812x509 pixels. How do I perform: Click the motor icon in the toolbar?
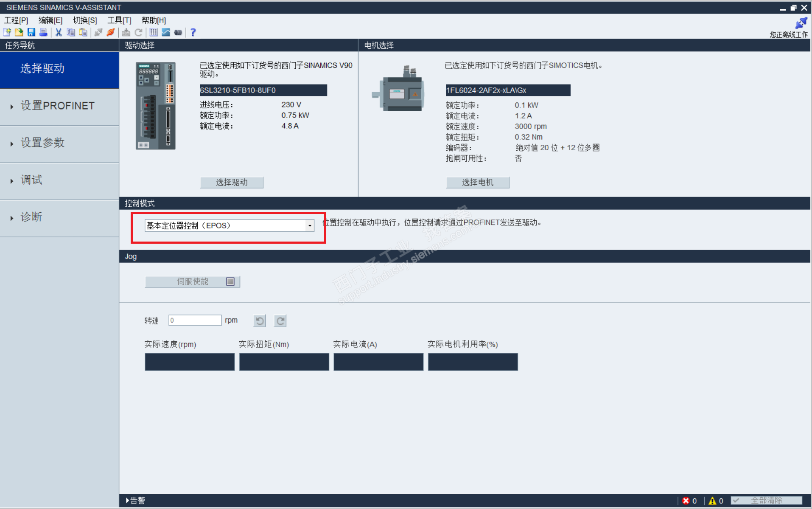click(x=178, y=32)
